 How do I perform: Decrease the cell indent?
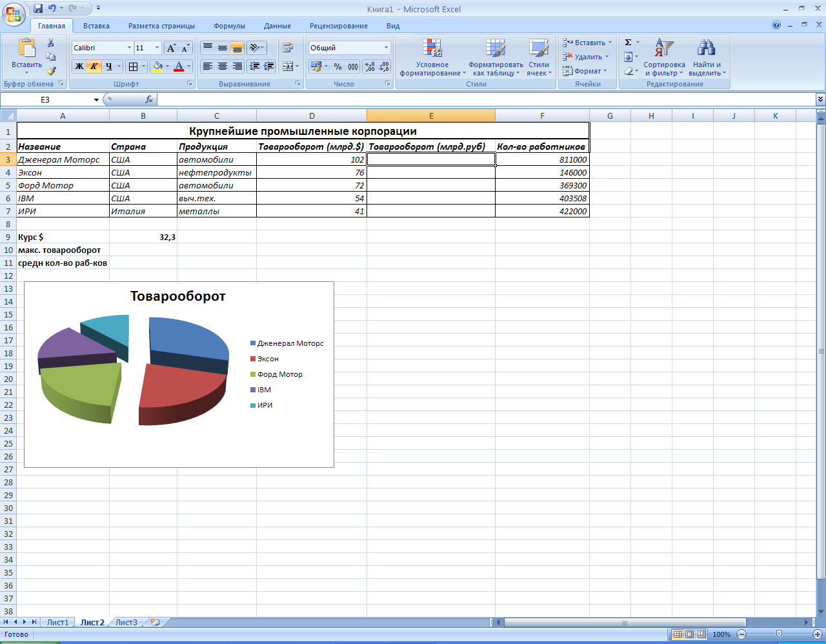point(254,66)
